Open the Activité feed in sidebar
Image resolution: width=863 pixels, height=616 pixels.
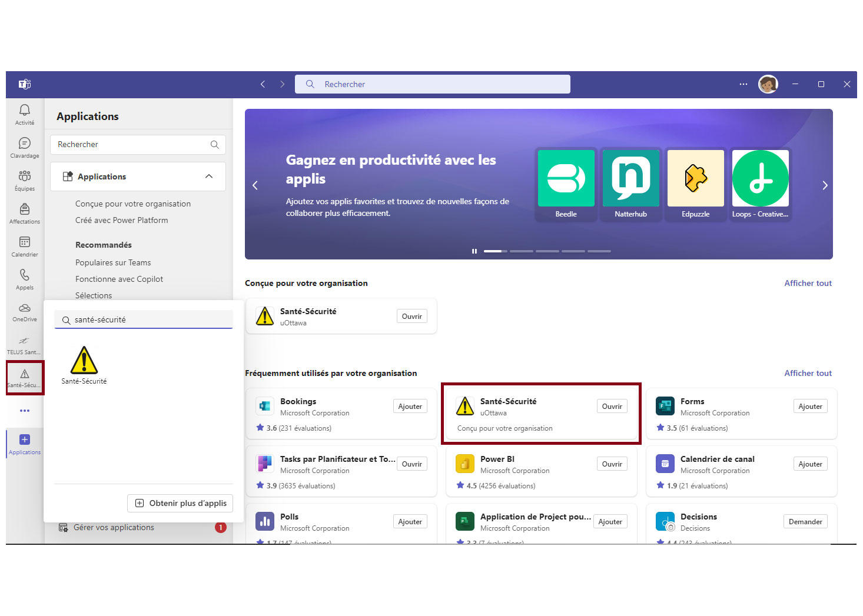25,114
